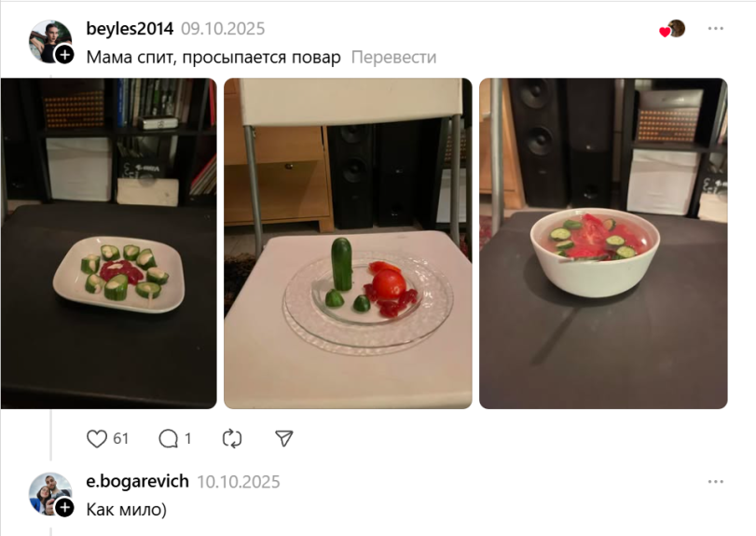The image size is (756, 536).
Task: Open middle photo with upright cucumber and tomato
Action: click(x=348, y=243)
